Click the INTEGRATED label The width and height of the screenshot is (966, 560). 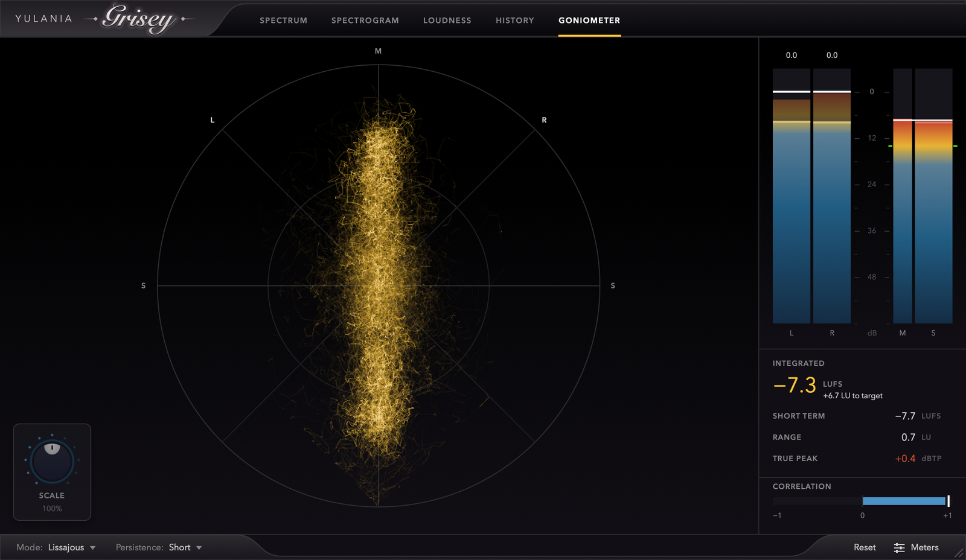[798, 363]
